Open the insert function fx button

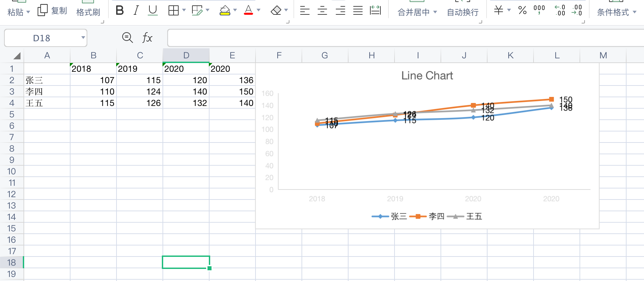click(x=147, y=38)
